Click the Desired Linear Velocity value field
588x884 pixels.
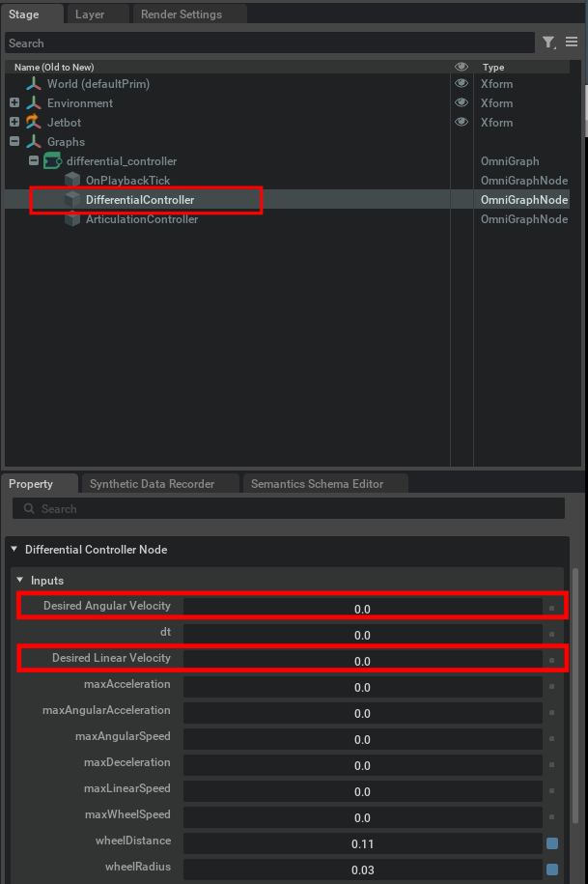[362, 661]
